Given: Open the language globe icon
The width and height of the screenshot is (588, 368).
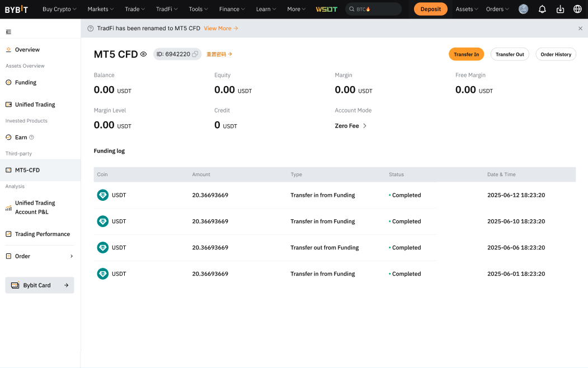Looking at the screenshot, I should [577, 10].
